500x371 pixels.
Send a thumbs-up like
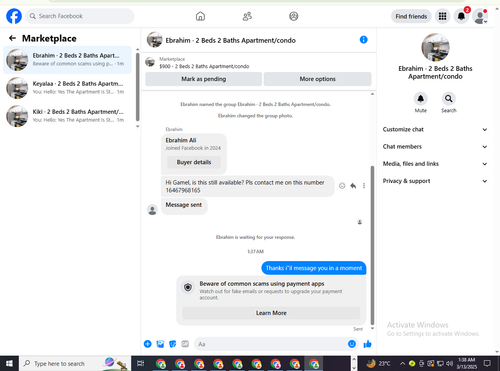[367, 344]
